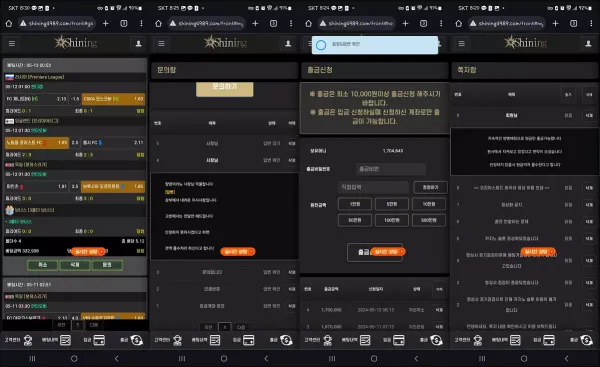
Task: Delete withdrawal record of 1,700,000
Action: point(439,310)
